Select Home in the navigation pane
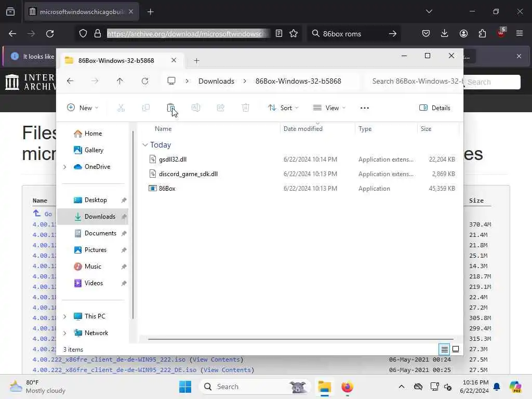 [x=92, y=134]
